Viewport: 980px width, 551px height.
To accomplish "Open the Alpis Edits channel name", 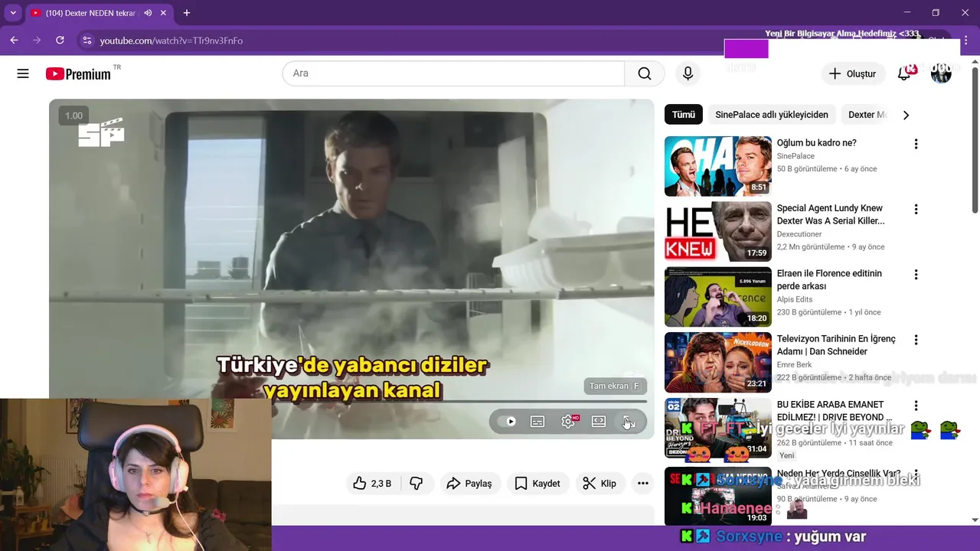I will pyautogui.click(x=795, y=299).
